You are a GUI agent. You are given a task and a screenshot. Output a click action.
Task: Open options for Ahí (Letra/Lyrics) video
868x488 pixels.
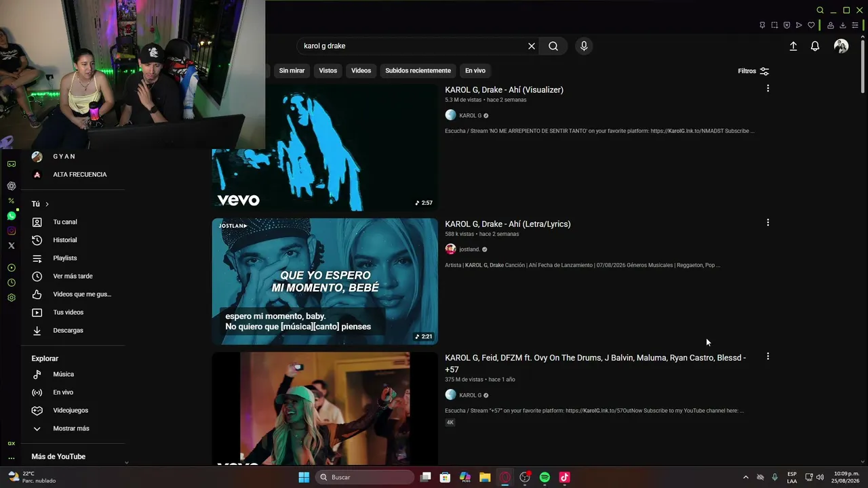point(768,223)
